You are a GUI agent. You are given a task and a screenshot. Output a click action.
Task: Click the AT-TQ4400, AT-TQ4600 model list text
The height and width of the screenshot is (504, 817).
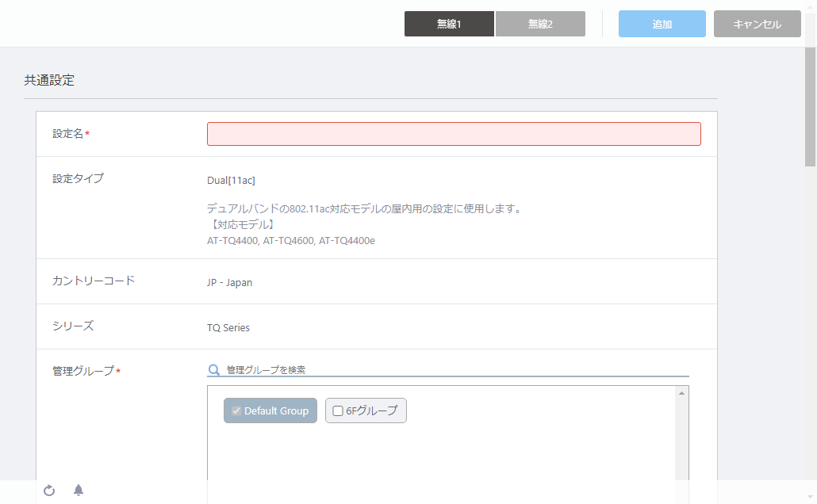pos(291,241)
